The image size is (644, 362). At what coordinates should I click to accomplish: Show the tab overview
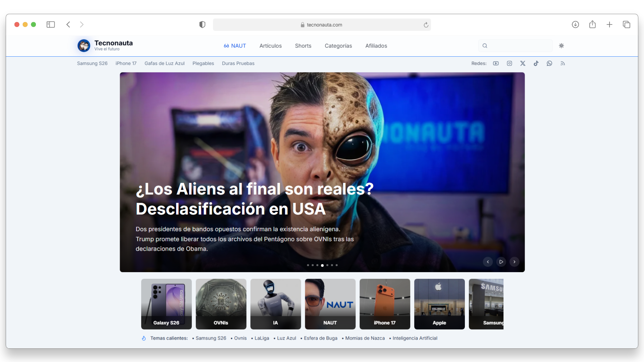(x=626, y=24)
